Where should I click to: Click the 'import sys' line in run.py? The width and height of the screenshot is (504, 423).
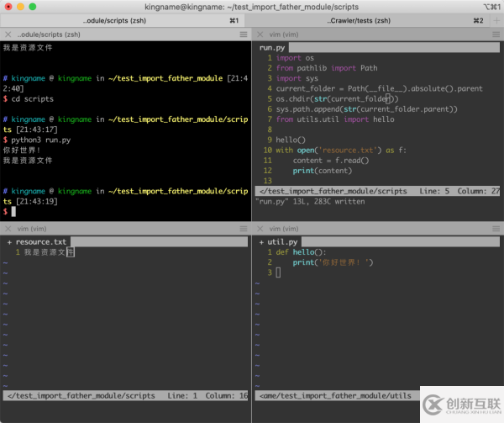tap(297, 78)
